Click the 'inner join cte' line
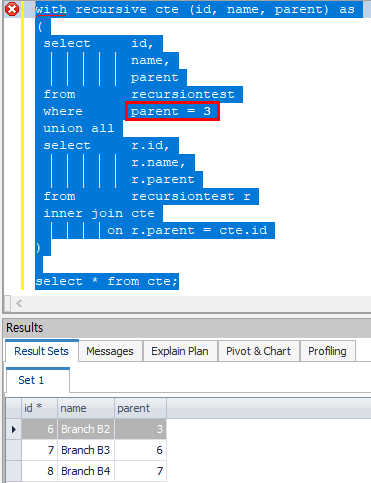371x483 pixels. (x=99, y=213)
